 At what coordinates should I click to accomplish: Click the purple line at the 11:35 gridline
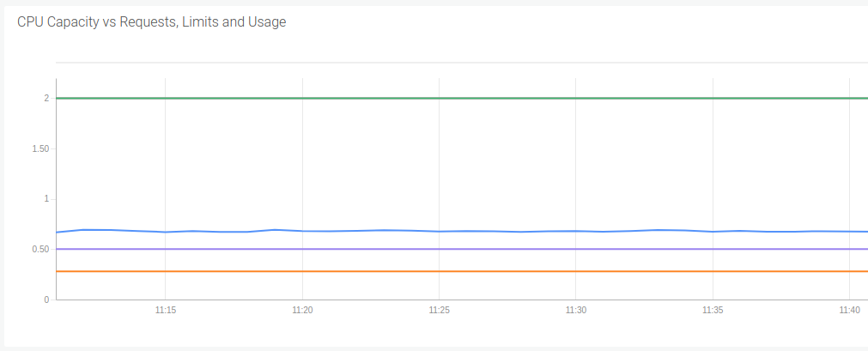point(713,249)
